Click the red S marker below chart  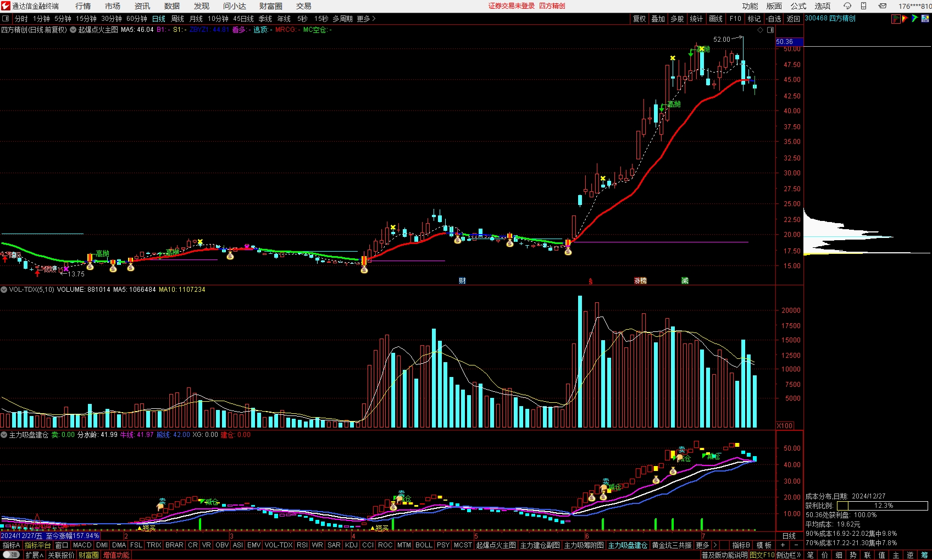[591, 281]
